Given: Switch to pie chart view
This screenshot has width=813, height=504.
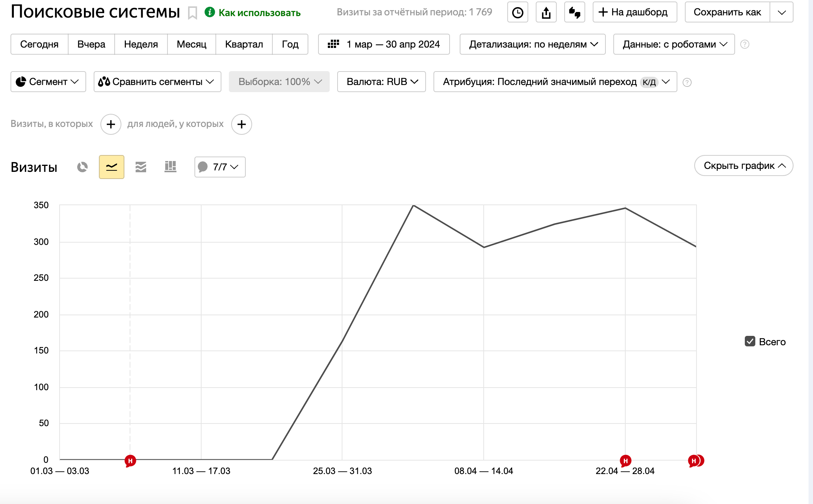Looking at the screenshot, I should coord(82,167).
